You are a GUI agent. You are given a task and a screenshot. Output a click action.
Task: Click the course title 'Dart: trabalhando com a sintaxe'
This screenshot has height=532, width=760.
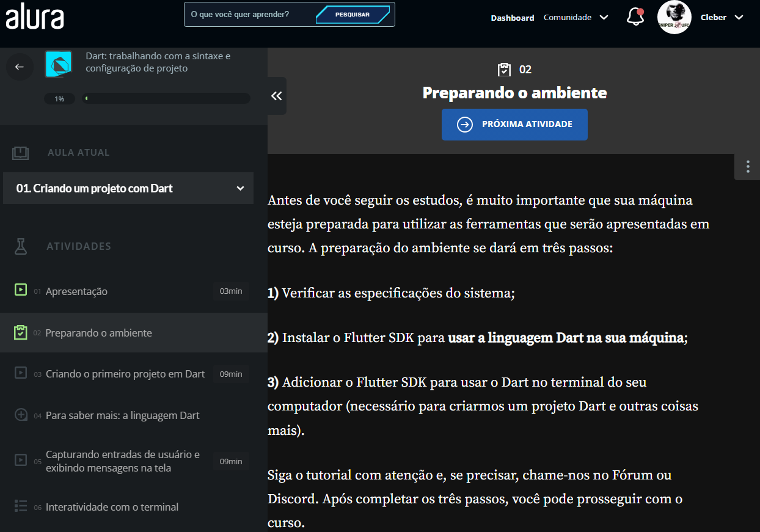click(158, 62)
